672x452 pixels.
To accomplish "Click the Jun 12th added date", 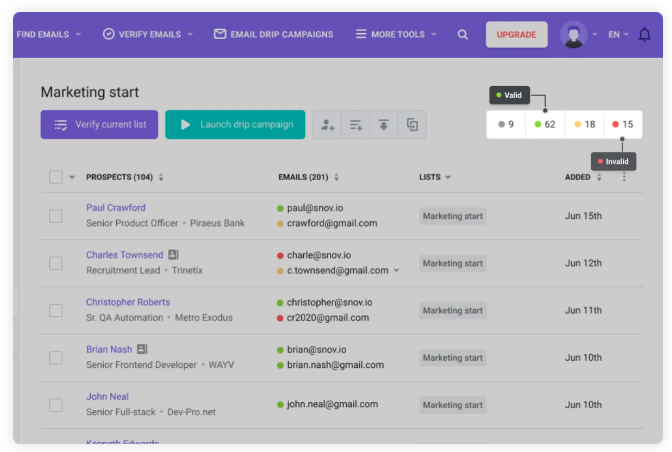I will point(583,263).
